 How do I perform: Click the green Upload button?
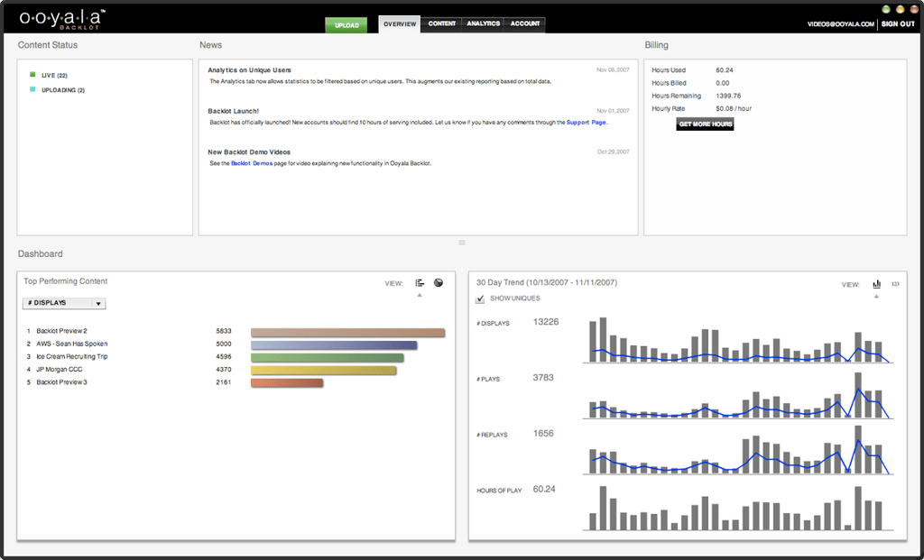point(346,25)
